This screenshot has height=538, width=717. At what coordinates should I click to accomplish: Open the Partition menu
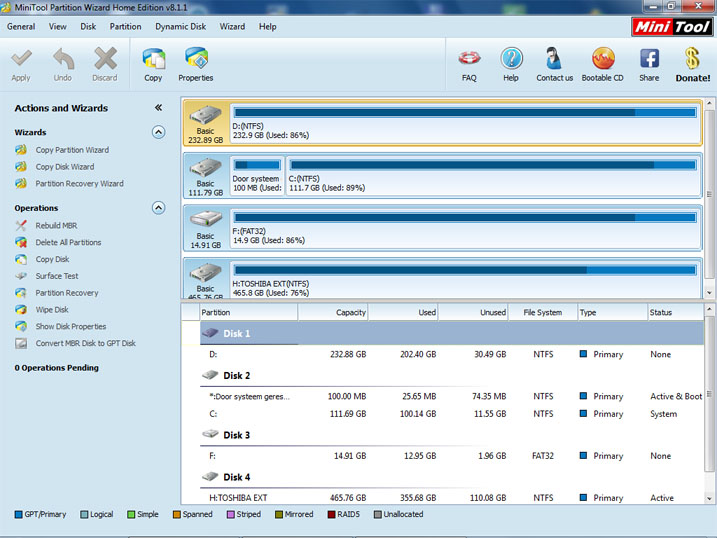[x=125, y=27]
